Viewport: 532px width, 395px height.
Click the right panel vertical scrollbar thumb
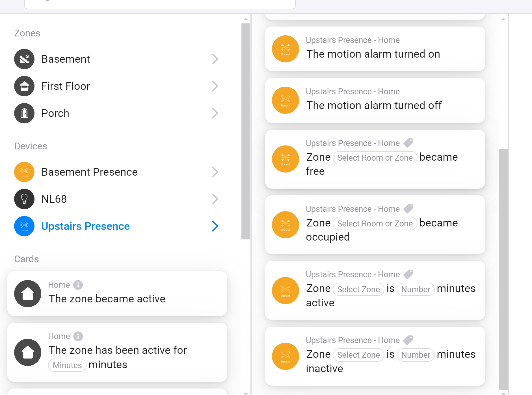503,268
